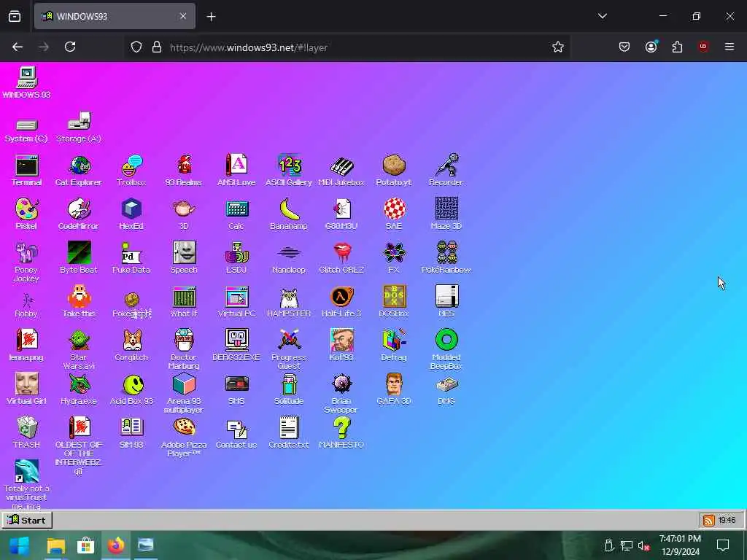This screenshot has width=747, height=560.
Task: Open the Defrag icon
Action: point(394,341)
